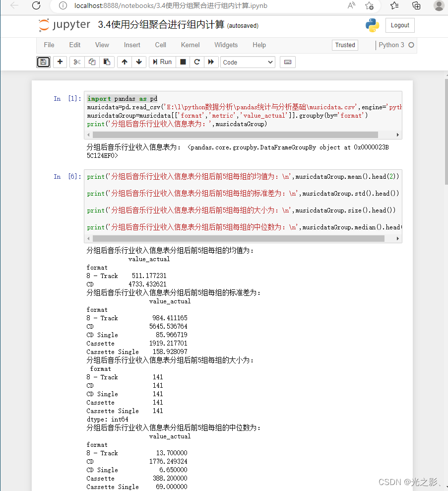Save the notebook using the save icon

pos(43,62)
